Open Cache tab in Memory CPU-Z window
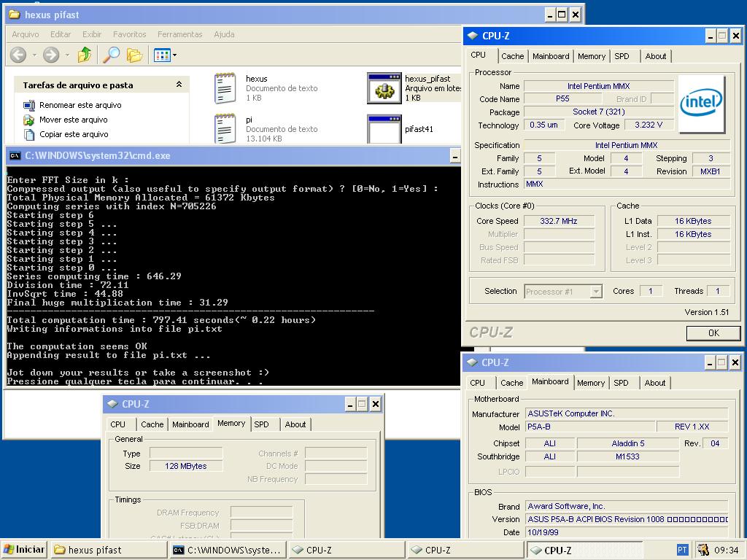Screen dimensions: 747x560 152,424
